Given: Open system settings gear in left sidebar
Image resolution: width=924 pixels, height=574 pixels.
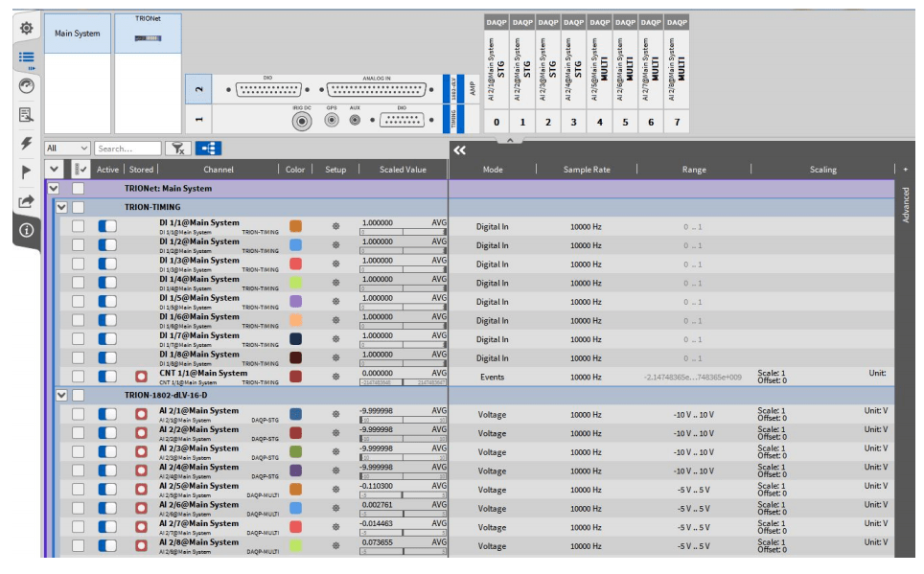Looking at the screenshot, I should pyautogui.click(x=27, y=29).
